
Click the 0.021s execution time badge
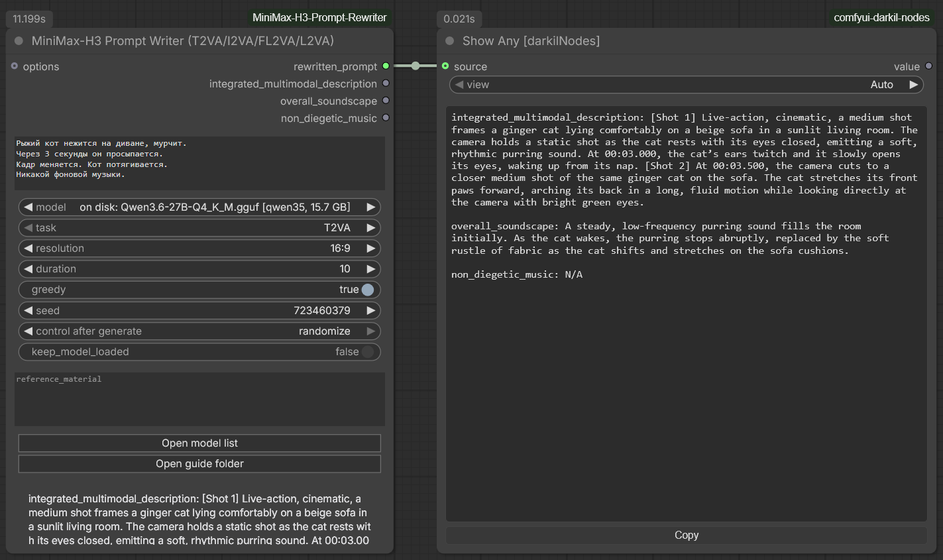pos(459,19)
